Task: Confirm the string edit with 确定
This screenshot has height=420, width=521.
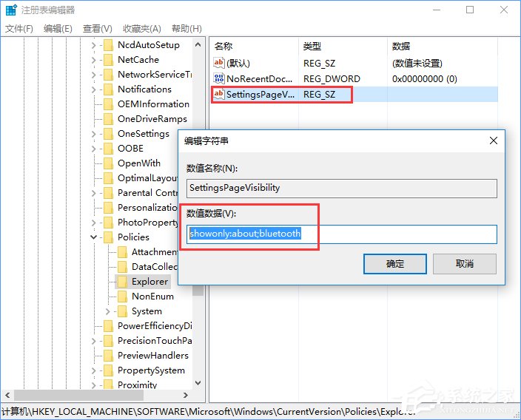Action: (394, 264)
